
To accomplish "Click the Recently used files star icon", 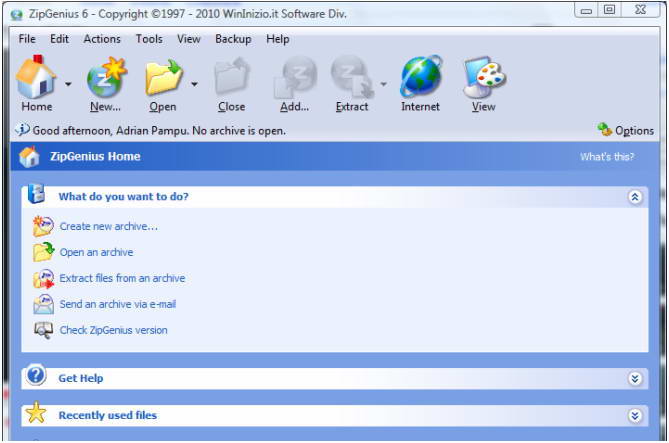I will [36, 413].
